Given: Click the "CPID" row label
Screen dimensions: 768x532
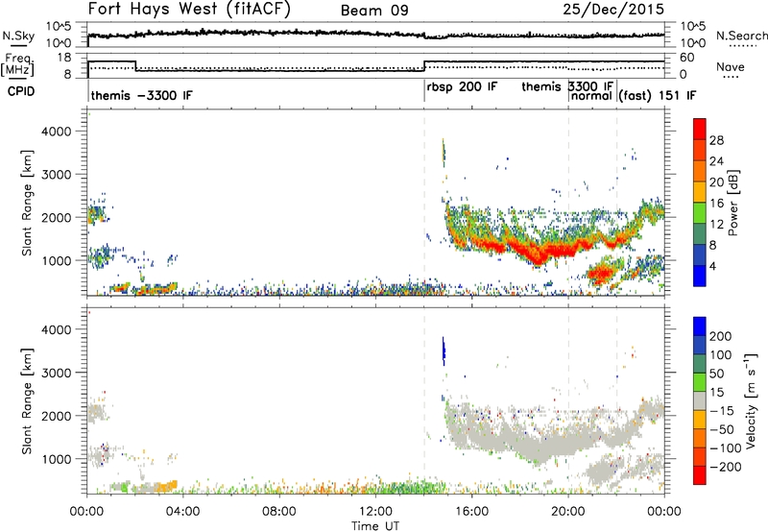Looking at the screenshot, I should tap(21, 91).
